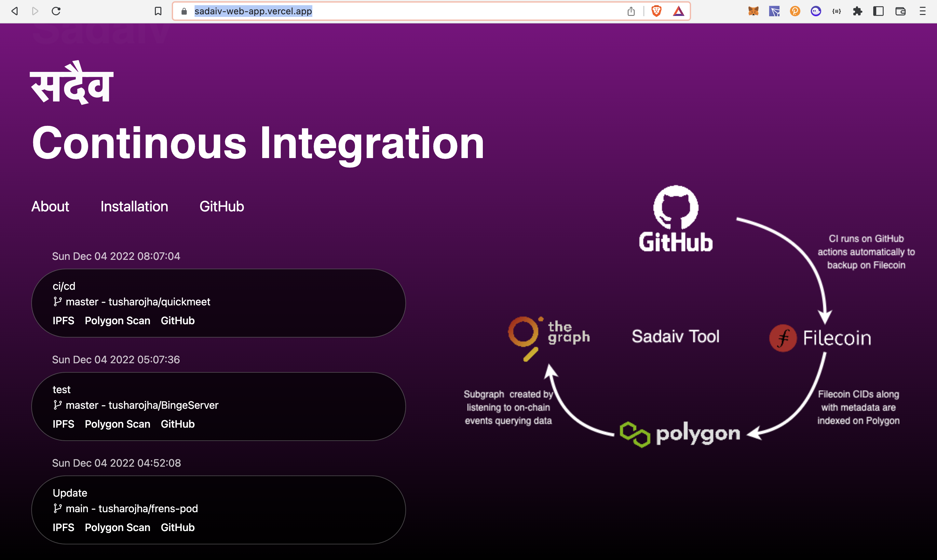
Task: Open the Installation navigation link
Action: (x=134, y=207)
